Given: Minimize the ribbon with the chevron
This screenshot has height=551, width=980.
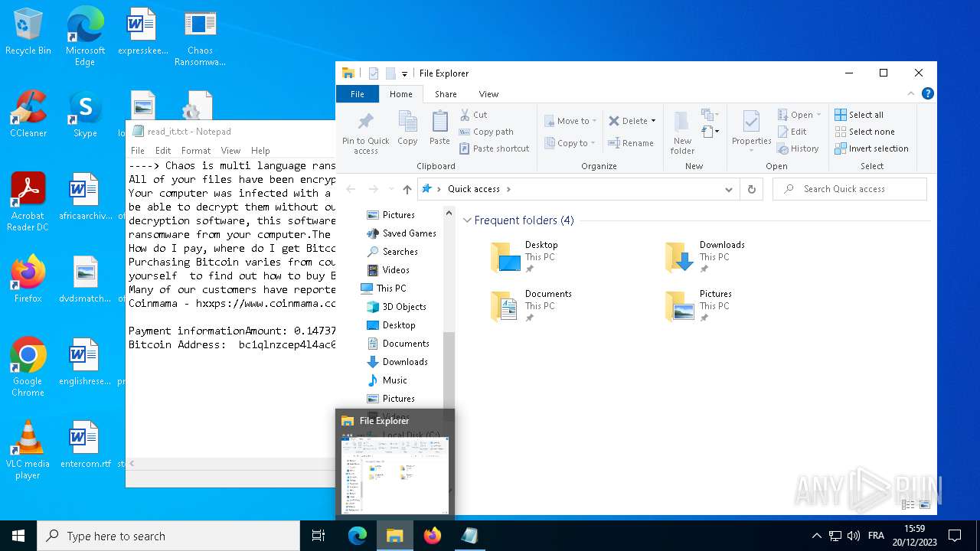Looking at the screenshot, I should 910,94.
